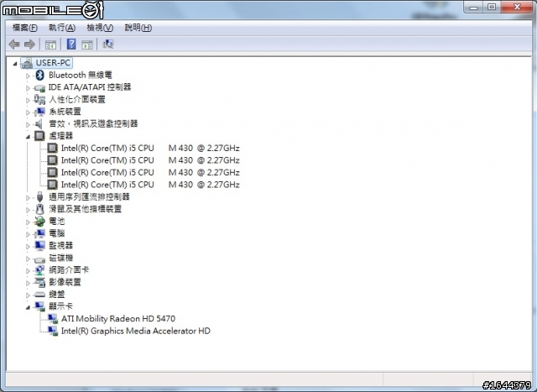Screen dimensions: 537x392
Task: Close the Device Manager window
Action: 517,7
